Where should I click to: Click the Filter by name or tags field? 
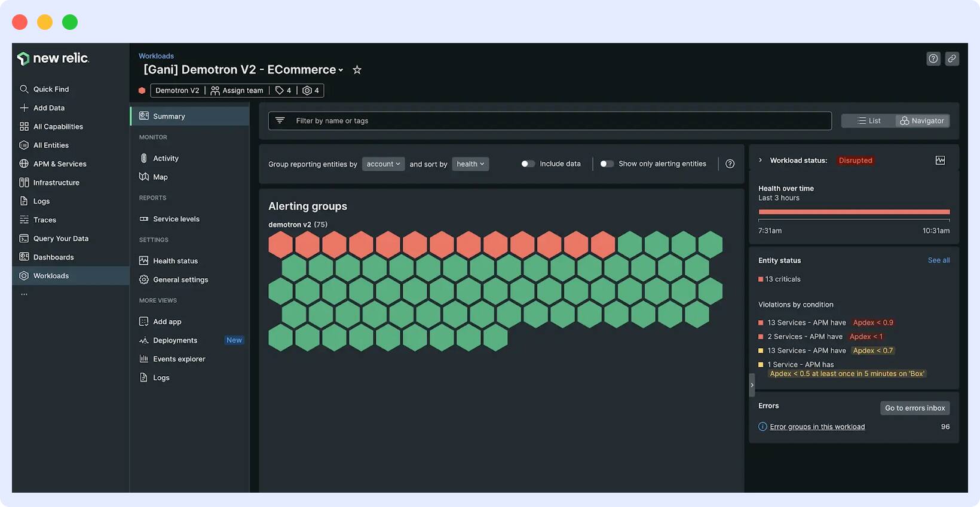click(550, 121)
